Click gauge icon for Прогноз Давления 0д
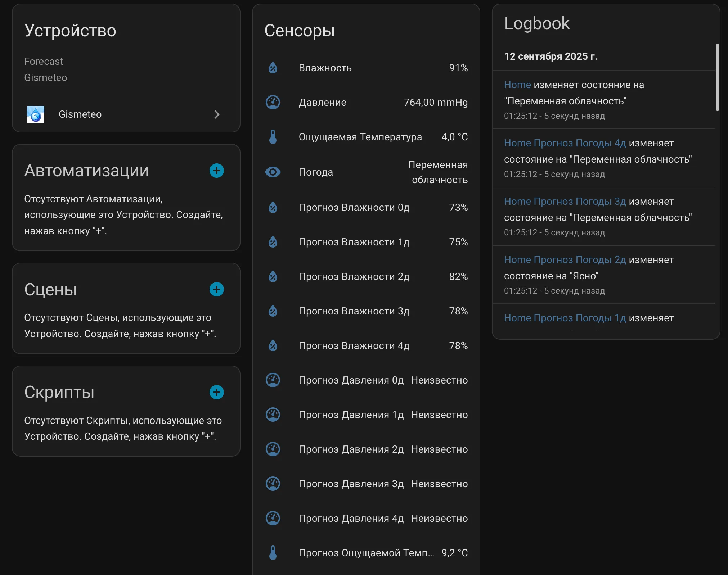728x575 pixels. pos(273,380)
